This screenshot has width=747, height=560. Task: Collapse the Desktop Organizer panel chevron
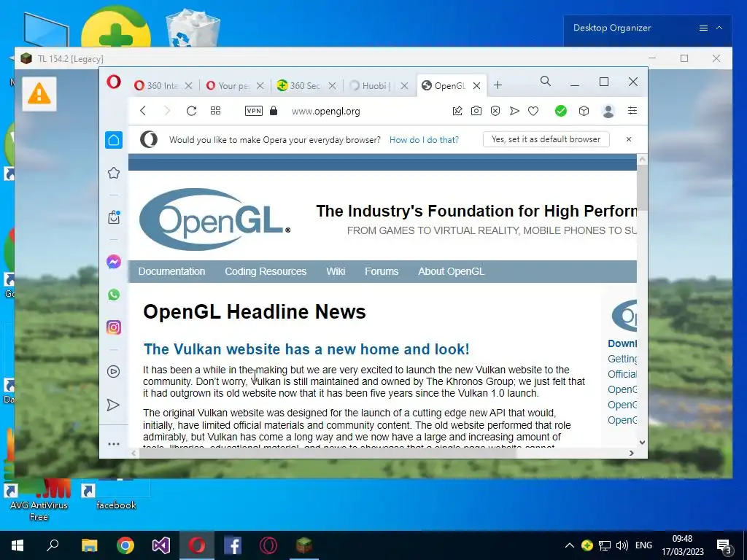pyautogui.click(x=719, y=28)
